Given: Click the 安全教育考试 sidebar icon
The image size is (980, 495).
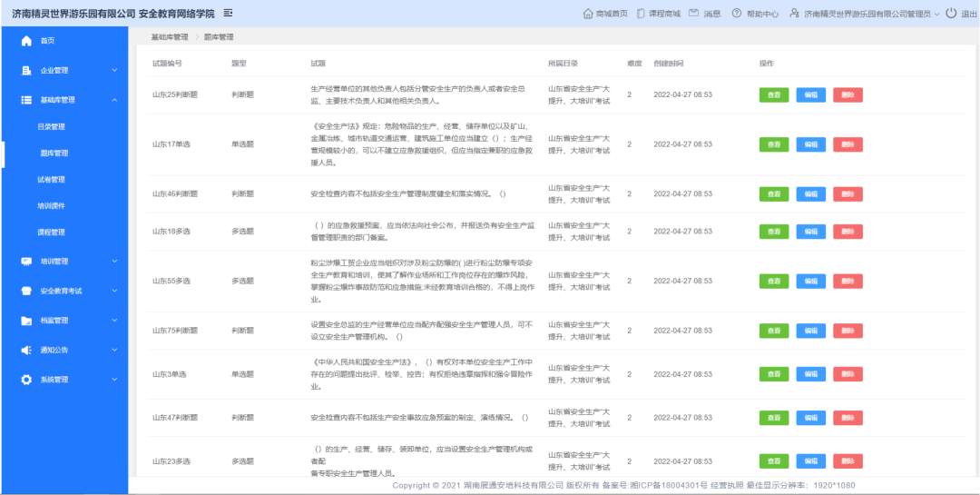Looking at the screenshot, I should point(26,291).
